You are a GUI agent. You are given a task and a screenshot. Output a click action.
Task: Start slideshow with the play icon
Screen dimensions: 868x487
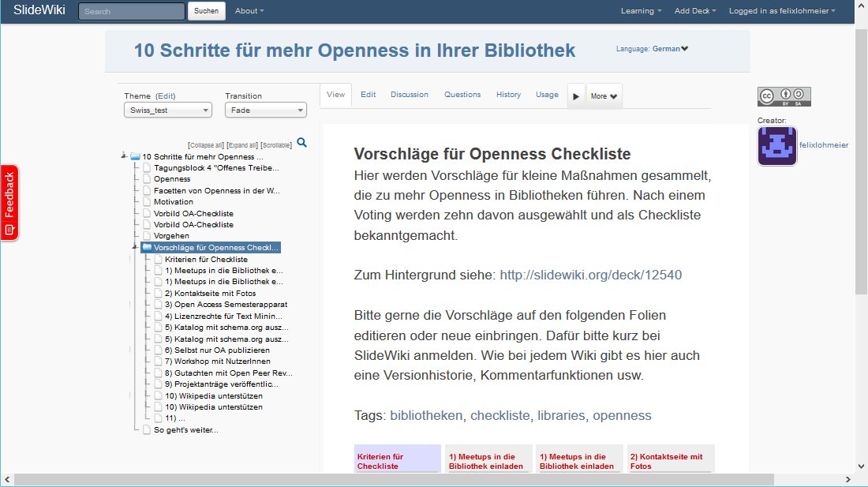click(576, 96)
